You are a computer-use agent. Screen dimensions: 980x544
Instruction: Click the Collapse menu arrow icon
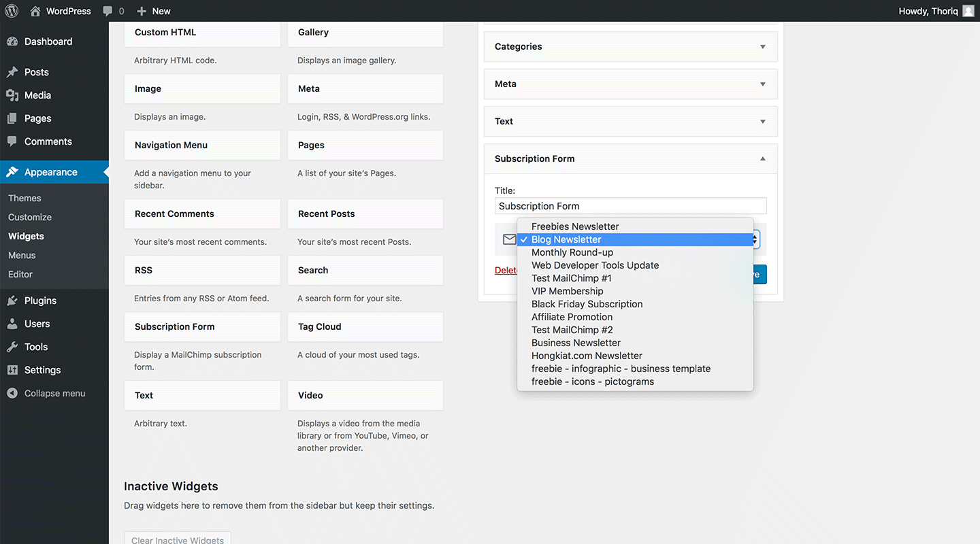(x=12, y=393)
